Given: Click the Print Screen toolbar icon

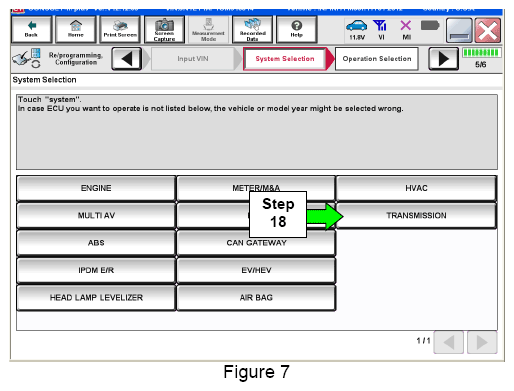Looking at the screenshot, I should click(120, 29).
